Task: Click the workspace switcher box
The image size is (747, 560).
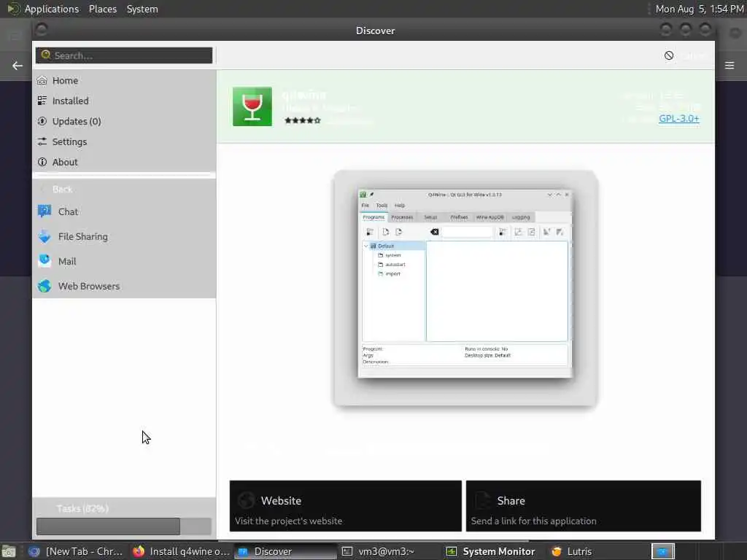Action: point(662,551)
